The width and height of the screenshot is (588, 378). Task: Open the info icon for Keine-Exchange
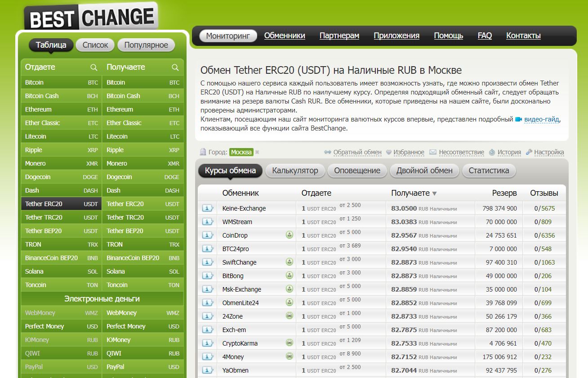click(207, 208)
